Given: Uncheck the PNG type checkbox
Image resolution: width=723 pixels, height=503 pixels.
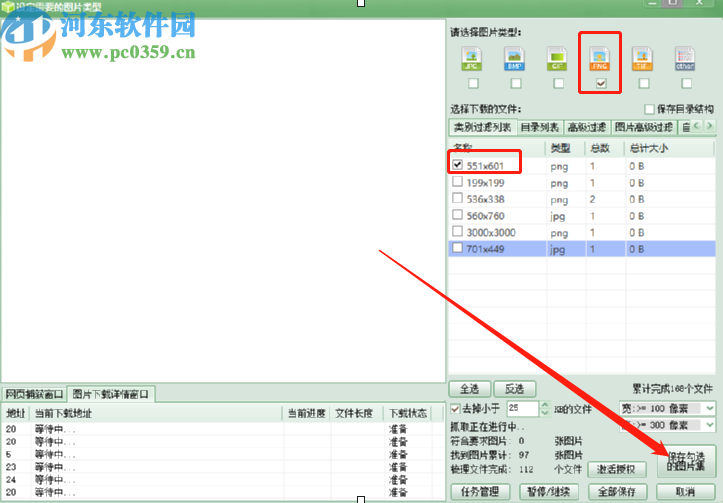Looking at the screenshot, I should tap(601, 83).
